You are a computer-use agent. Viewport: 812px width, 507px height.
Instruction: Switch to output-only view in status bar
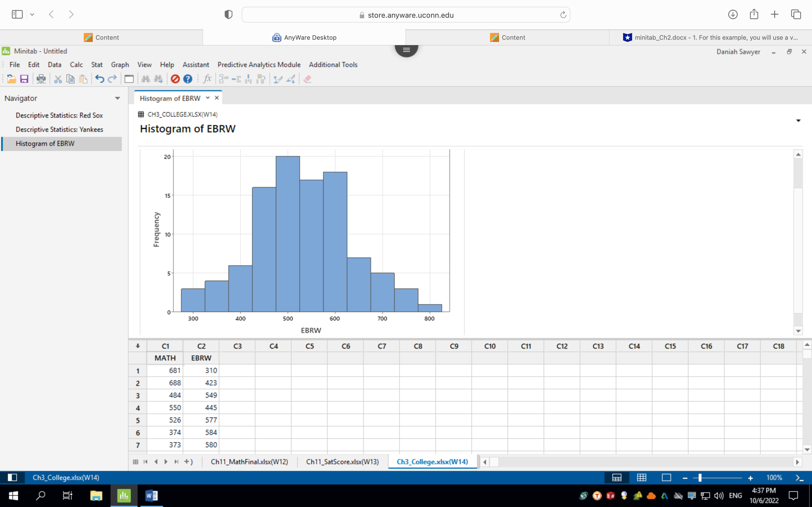(666, 477)
